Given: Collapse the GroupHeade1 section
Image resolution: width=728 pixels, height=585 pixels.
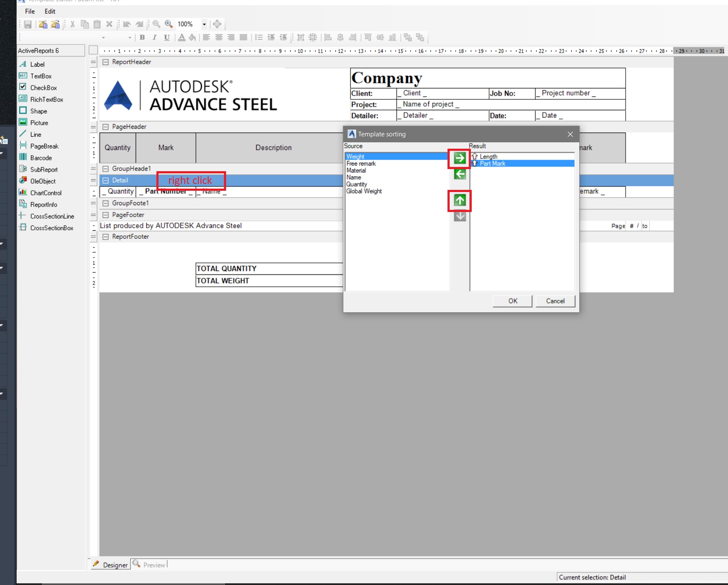Looking at the screenshot, I should (105, 169).
